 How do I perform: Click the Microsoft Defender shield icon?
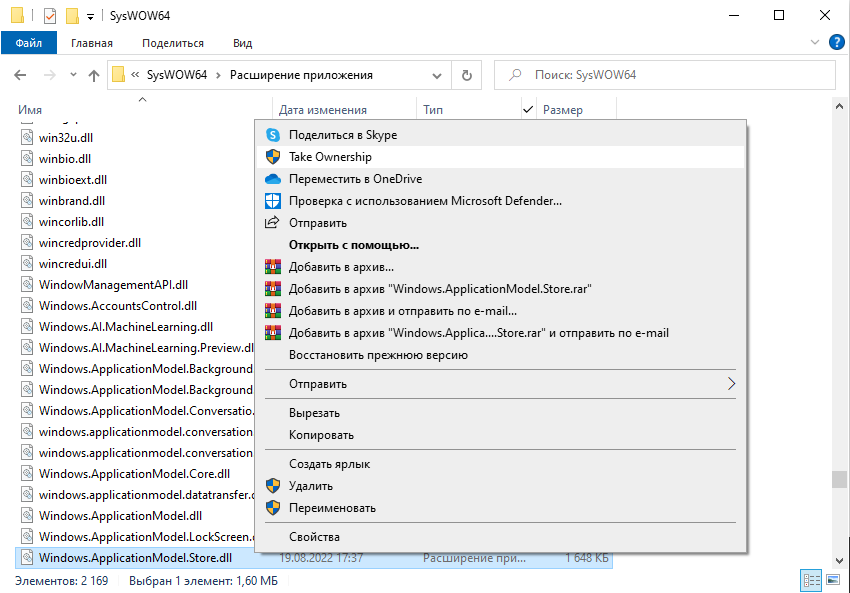[273, 201]
